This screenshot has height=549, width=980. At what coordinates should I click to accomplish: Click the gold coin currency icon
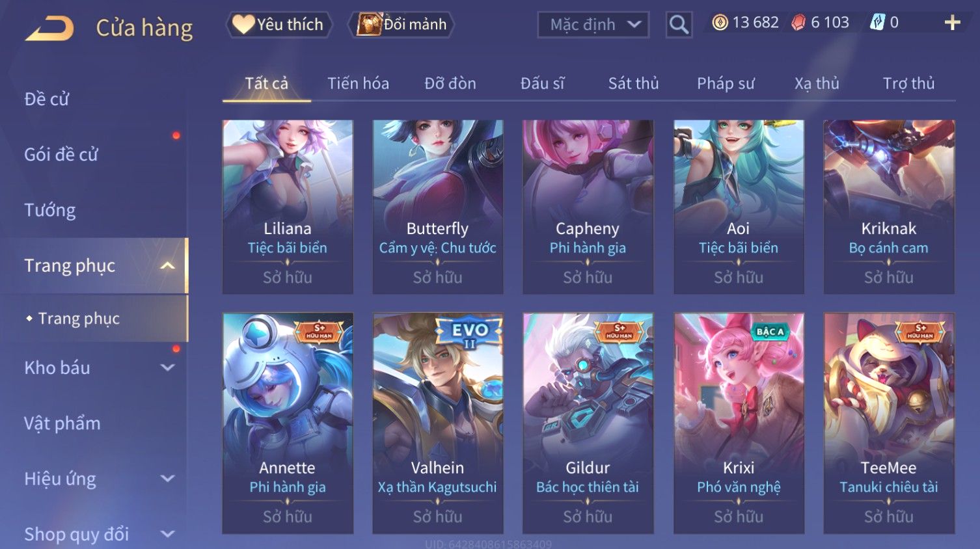click(720, 23)
